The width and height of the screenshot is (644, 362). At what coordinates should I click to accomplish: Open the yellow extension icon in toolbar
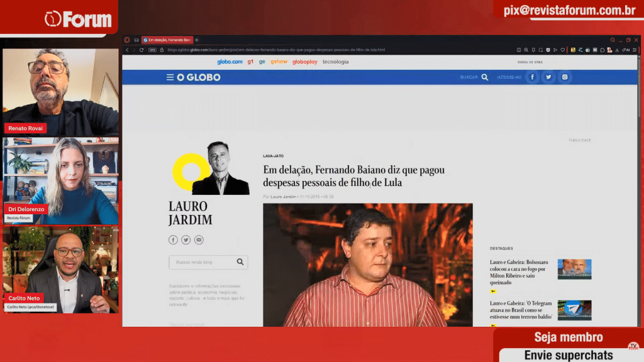pos(573,50)
